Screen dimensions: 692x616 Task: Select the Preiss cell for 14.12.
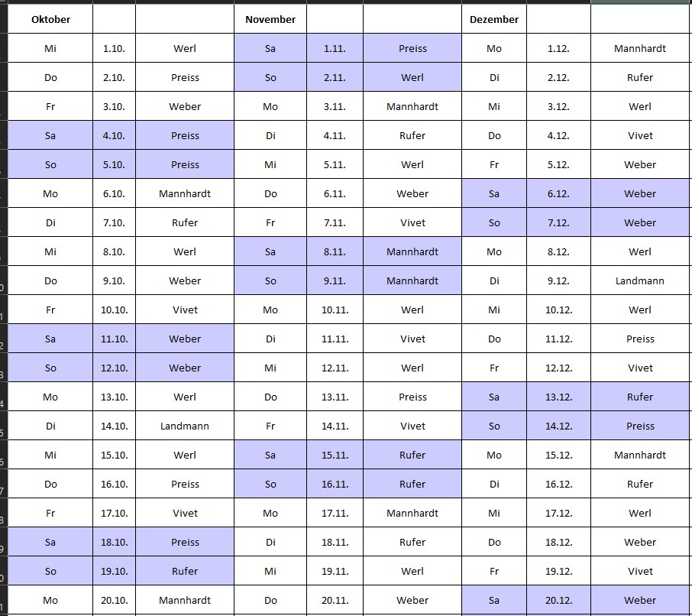pos(640,426)
